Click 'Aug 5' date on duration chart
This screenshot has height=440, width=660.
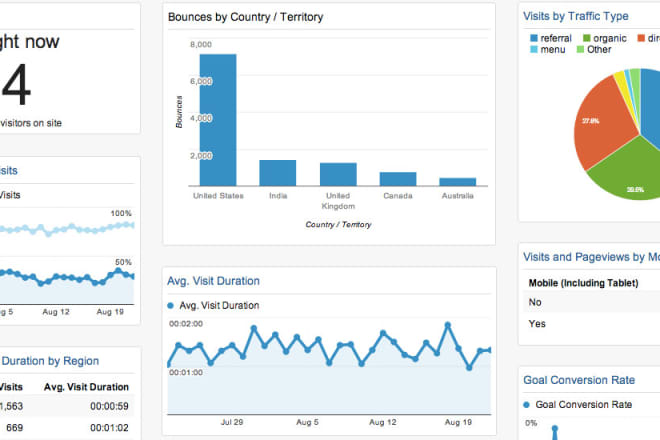[307, 422]
